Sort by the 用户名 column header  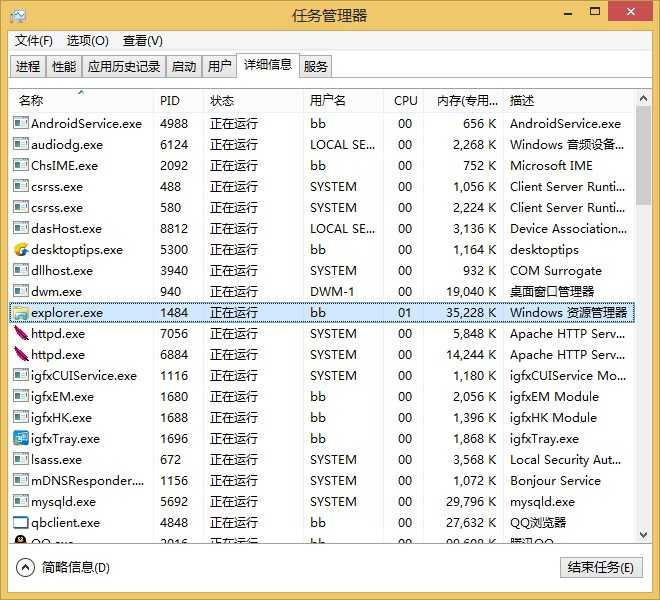[x=343, y=101]
